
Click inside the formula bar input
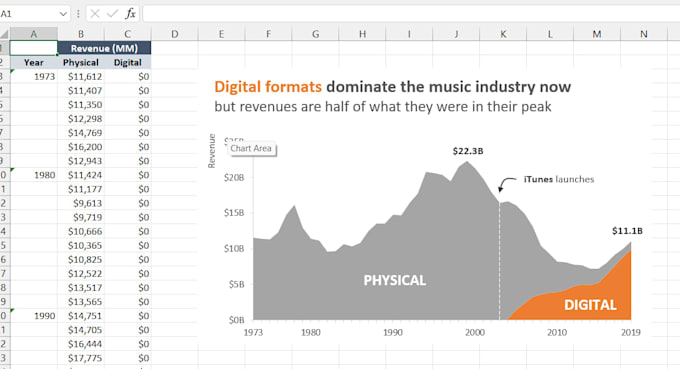[x=411, y=14]
